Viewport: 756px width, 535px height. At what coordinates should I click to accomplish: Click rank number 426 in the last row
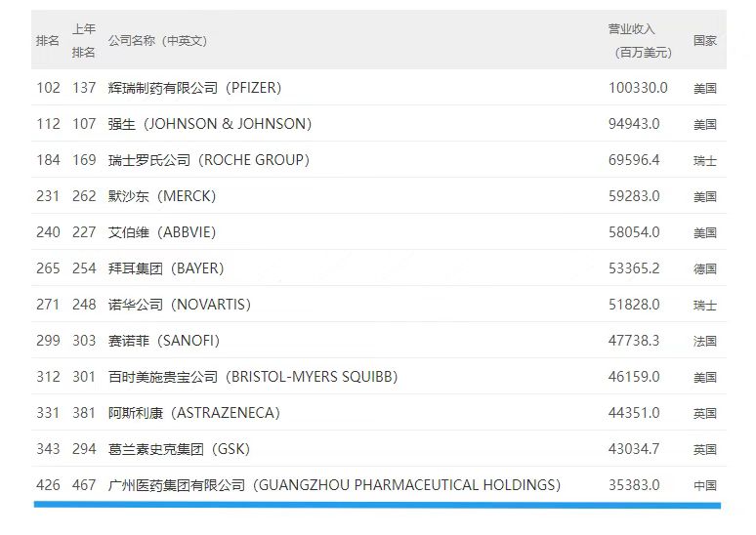[x=48, y=485]
